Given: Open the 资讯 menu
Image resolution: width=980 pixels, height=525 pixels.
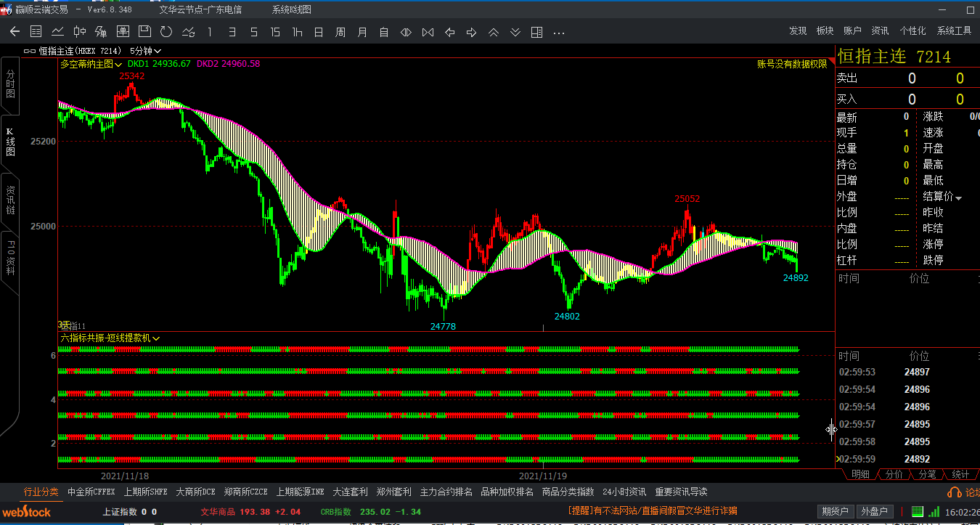Looking at the screenshot, I should click(x=880, y=30).
